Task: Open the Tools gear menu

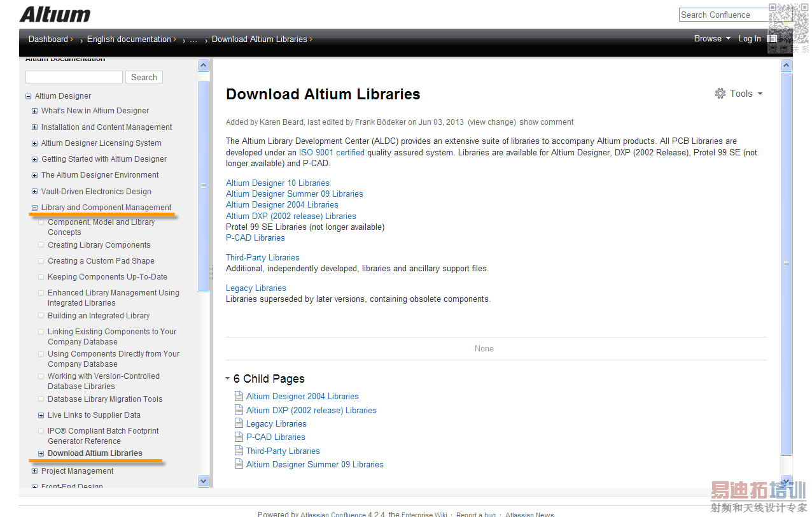Action: [739, 94]
